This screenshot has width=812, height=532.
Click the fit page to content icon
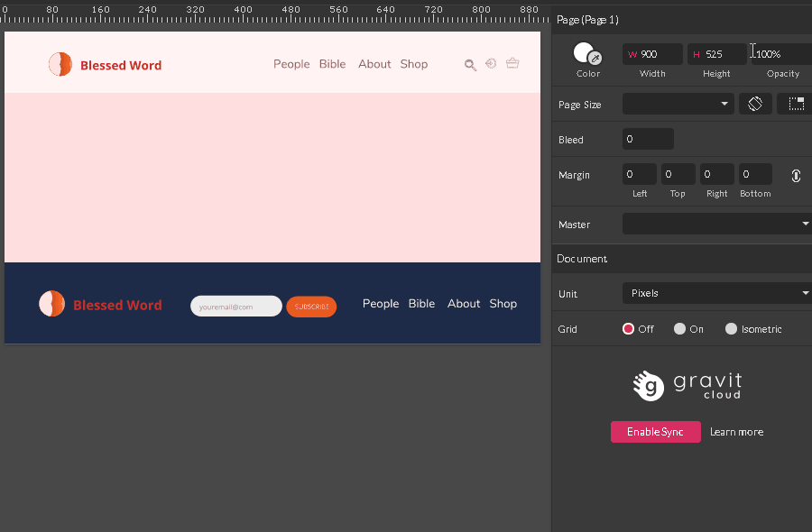click(x=795, y=104)
